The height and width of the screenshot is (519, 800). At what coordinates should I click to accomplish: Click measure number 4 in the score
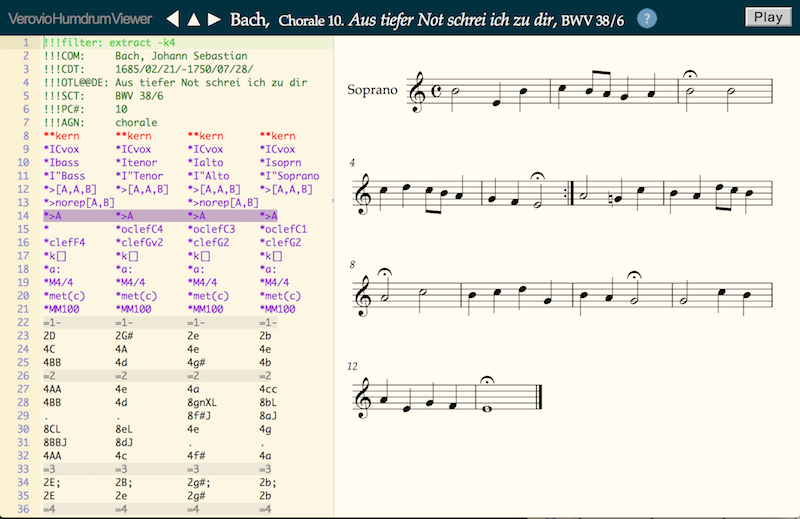(x=352, y=162)
